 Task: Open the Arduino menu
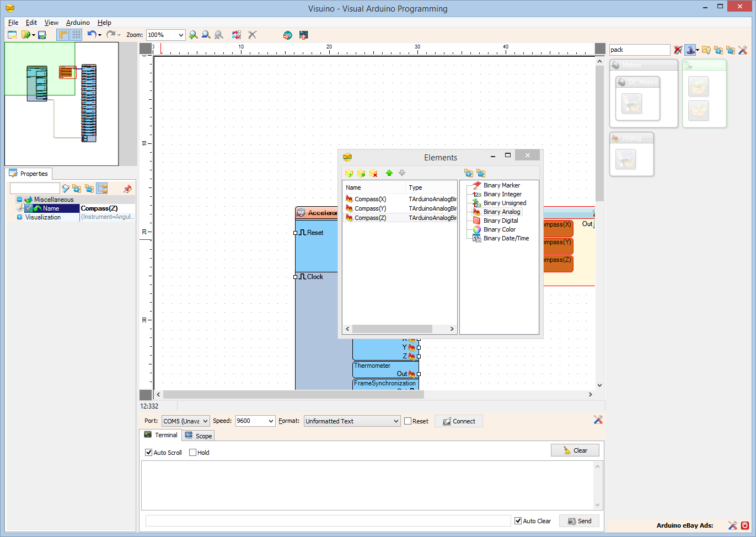pyautogui.click(x=78, y=23)
